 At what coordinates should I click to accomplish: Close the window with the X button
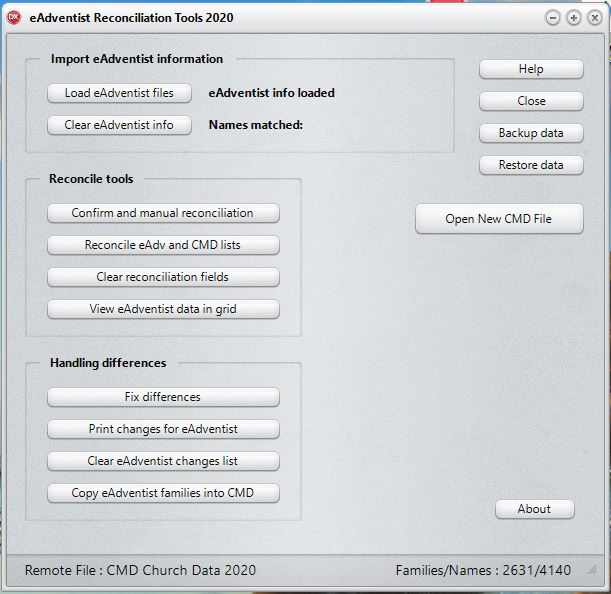click(x=595, y=18)
